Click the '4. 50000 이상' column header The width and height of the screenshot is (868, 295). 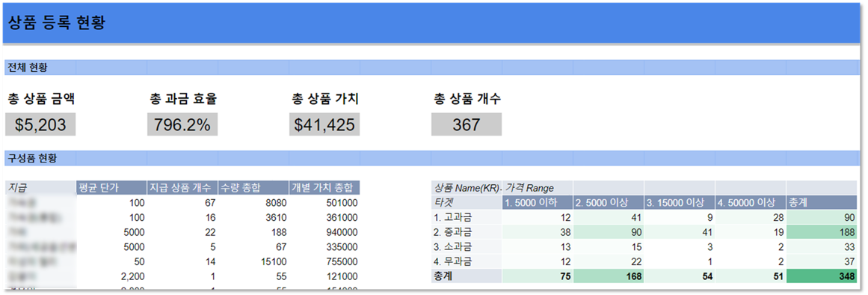[750, 202]
